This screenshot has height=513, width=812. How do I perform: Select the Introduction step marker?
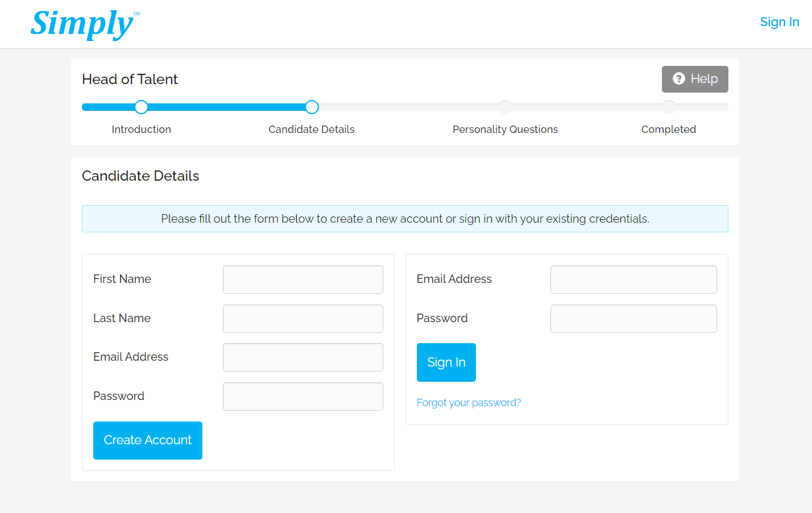tap(142, 107)
